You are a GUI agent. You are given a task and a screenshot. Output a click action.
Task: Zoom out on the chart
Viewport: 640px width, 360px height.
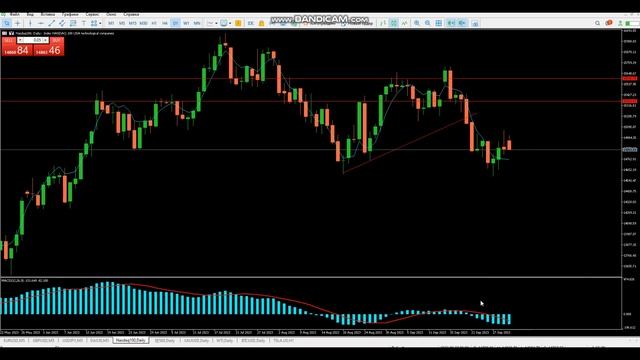(x=427, y=23)
